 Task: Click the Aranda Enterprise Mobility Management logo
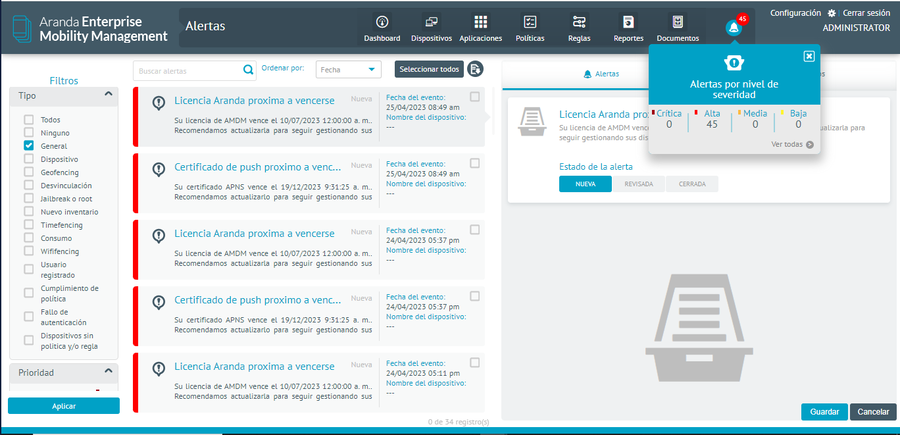coord(90,29)
